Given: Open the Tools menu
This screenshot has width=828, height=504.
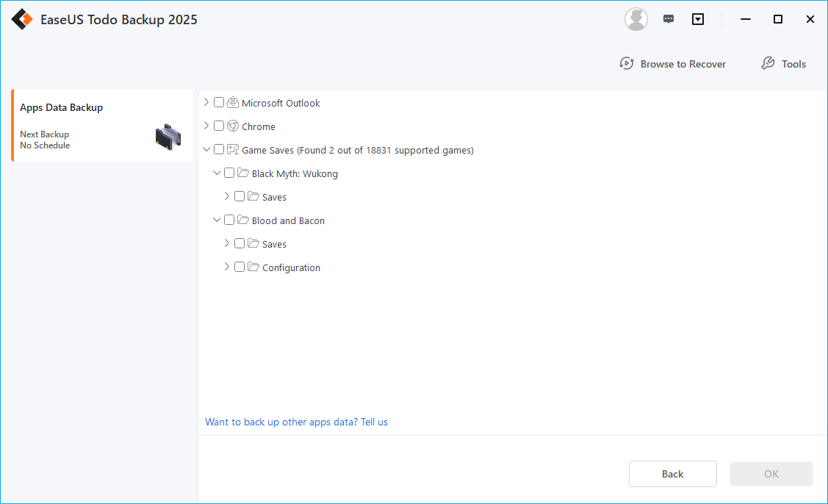Looking at the screenshot, I should pyautogui.click(x=784, y=64).
